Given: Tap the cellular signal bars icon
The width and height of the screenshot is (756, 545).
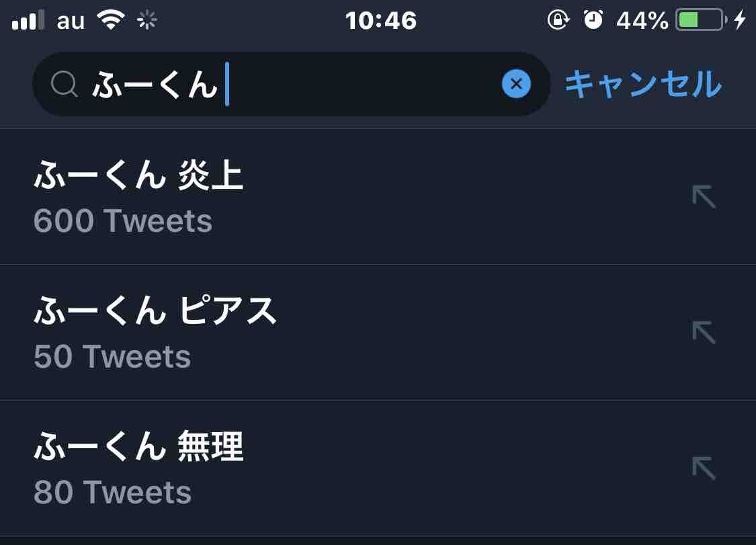Looking at the screenshot, I should click(x=28, y=21).
